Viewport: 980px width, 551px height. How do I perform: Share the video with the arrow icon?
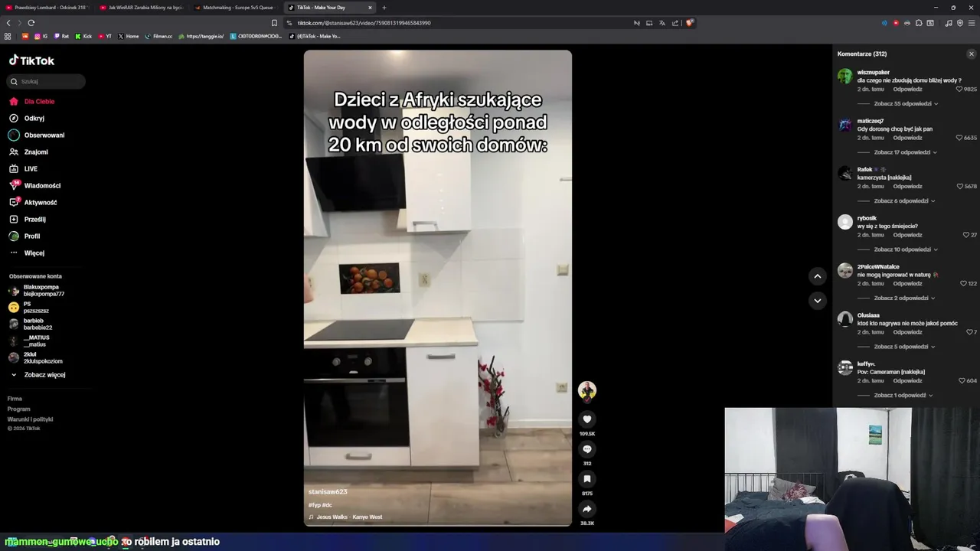click(x=587, y=509)
